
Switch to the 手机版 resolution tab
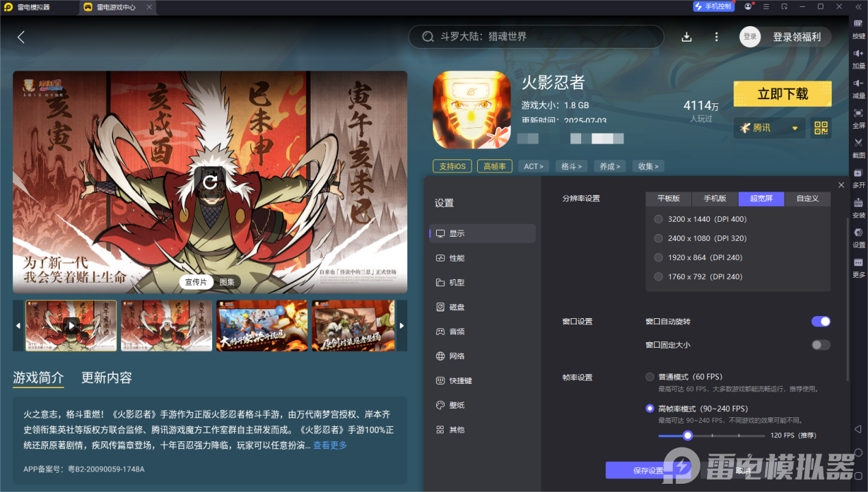click(x=715, y=198)
